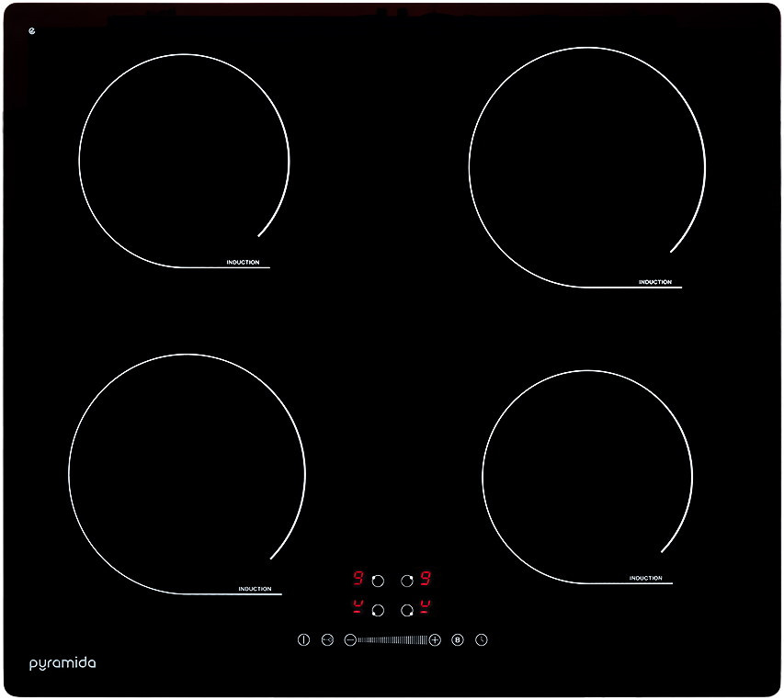This screenshot has height=700, width=784.
Task: Click the small logo in top-left corner
Action: (33, 31)
